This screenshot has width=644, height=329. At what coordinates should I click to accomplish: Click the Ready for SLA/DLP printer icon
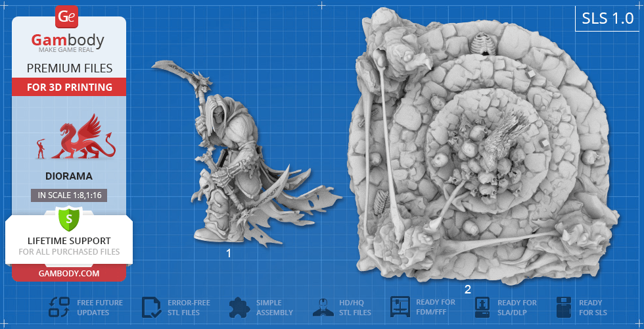(x=482, y=307)
